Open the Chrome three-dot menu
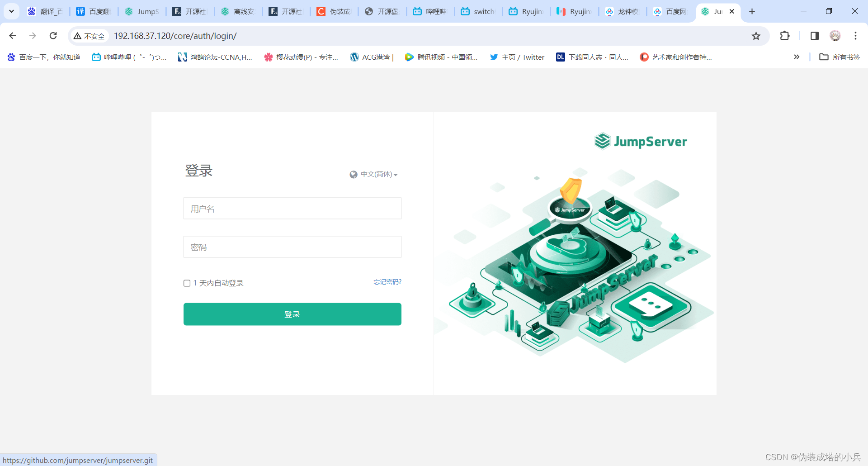Image resolution: width=868 pixels, height=466 pixels. (x=855, y=36)
